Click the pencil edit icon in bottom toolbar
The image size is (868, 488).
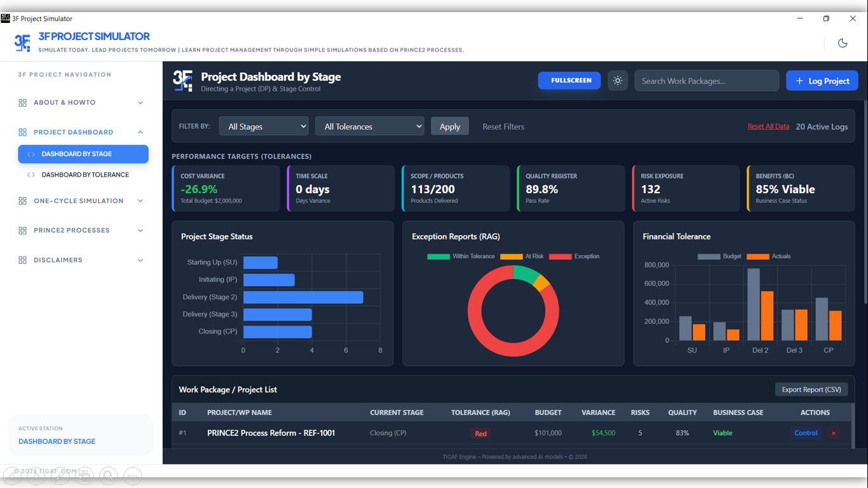60,475
